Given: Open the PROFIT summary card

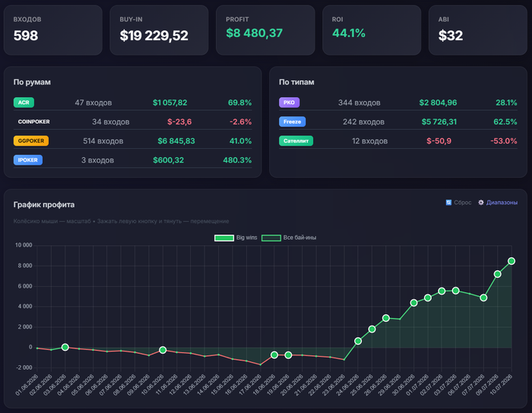Looking at the screenshot, I should point(265,30).
